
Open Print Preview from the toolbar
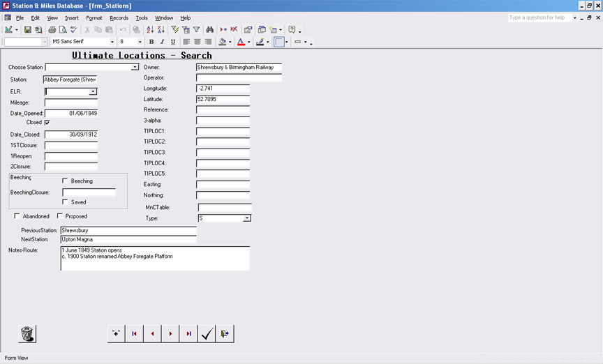(x=63, y=29)
